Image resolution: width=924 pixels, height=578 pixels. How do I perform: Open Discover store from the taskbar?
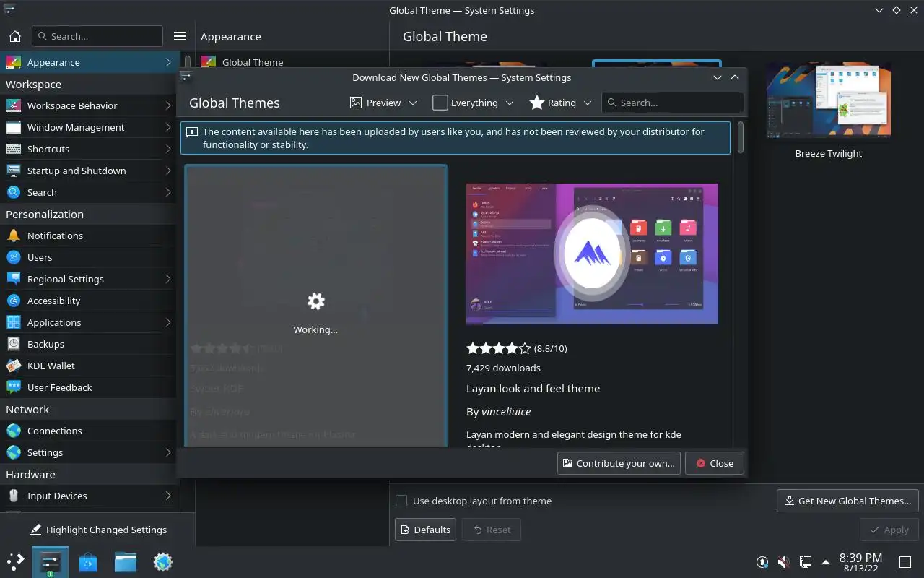click(88, 561)
